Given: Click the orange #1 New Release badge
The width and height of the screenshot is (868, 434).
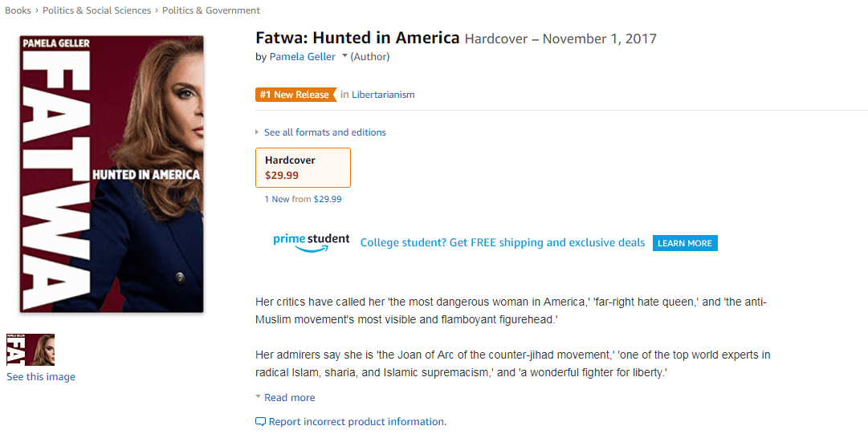Looking at the screenshot, I should (x=294, y=95).
